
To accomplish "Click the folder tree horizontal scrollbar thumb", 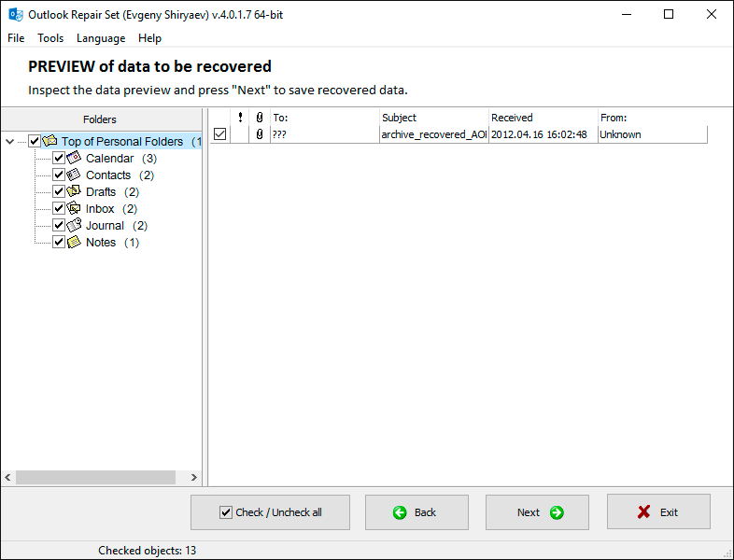I will pos(95,477).
